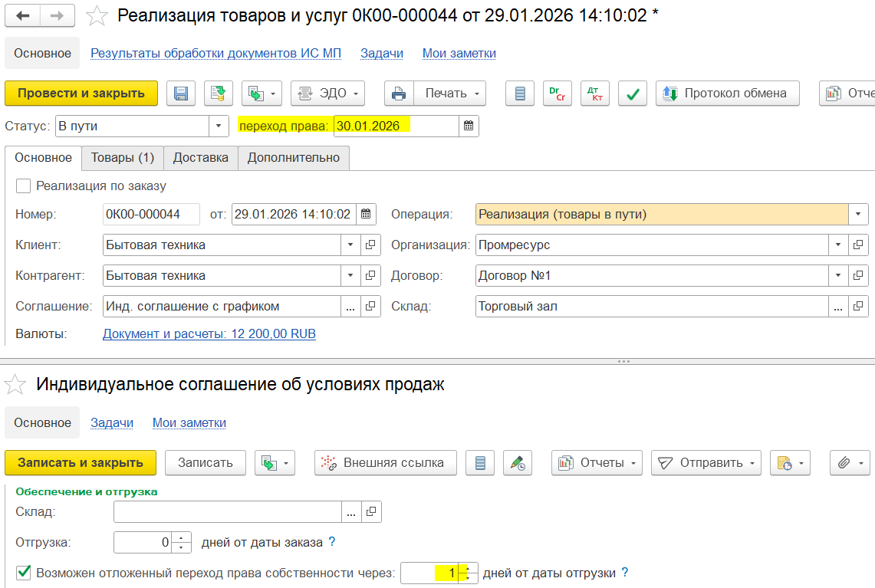Image resolution: width=875 pixels, height=588 pixels.
Task: Open the Операция dropdown arrow
Action: coord(858,215)
